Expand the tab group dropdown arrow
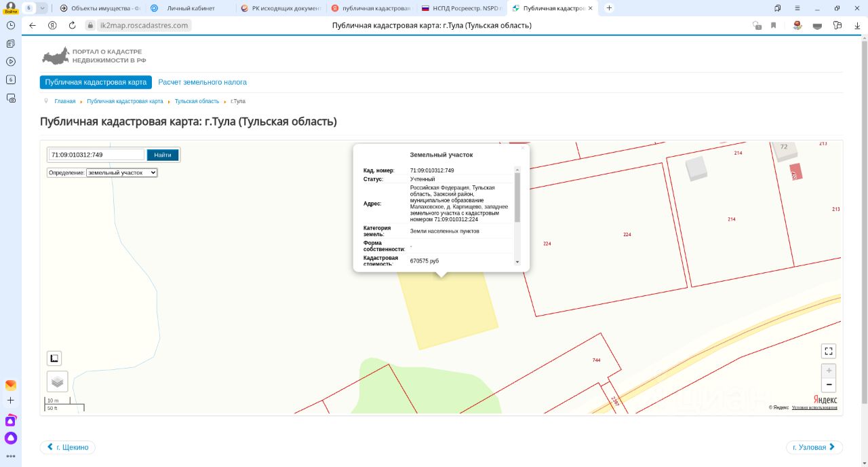This screenshot has width=868, height=467. (x=43, y=8)
